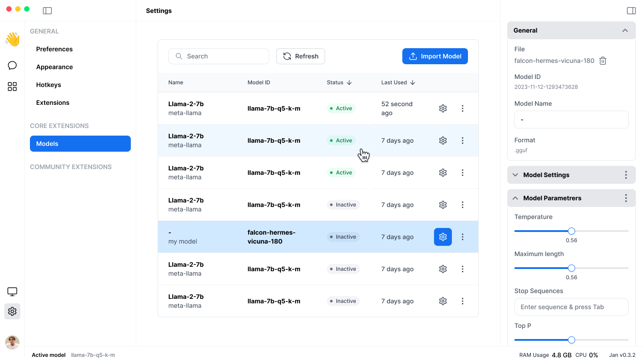Viewport: 643px width, 364px height.
Task: Go to the Hotkeys settings
Action: coord(49,85)
